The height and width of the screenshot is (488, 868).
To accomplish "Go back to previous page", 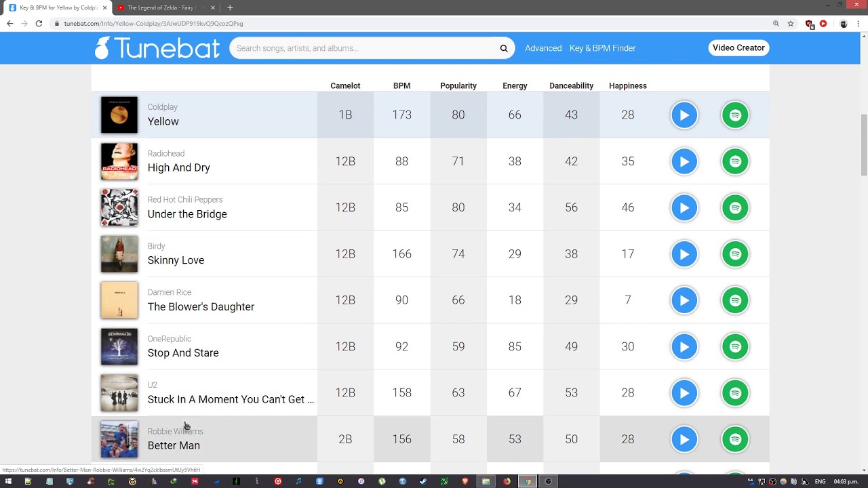I will tap(9, 23).
